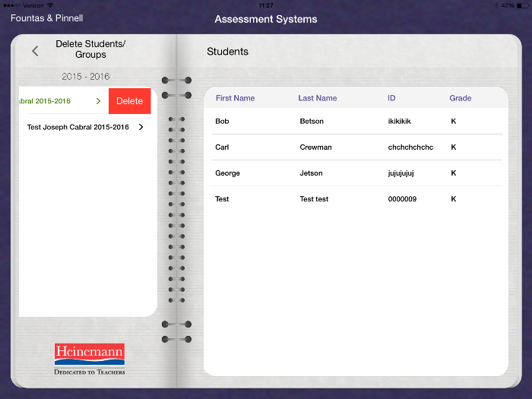Tap the Wi-Fi icon in status bar

pyautogui.click(x=50, y=5)
